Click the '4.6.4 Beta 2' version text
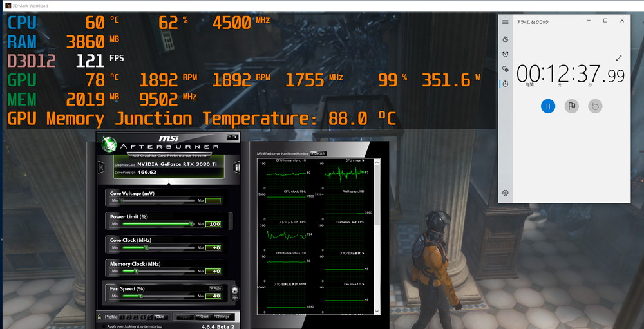This screenshot has height=329, width=644. coord(218,326)
